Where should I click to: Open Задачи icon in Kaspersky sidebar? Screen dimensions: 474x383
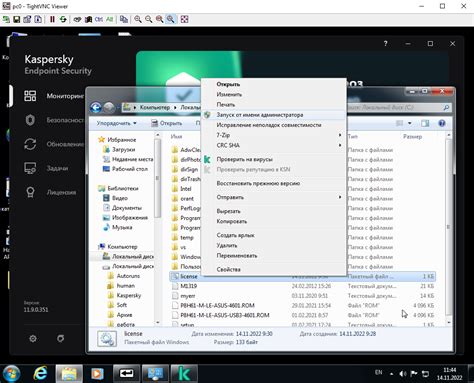tap(30, 168)
